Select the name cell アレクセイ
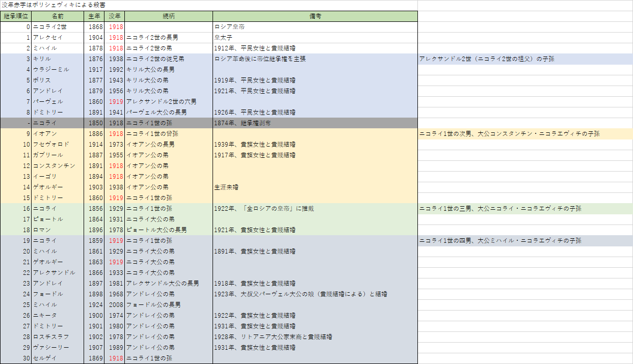Image resolution: width=633 pixels, height=364 pixels. coord(58,38)
